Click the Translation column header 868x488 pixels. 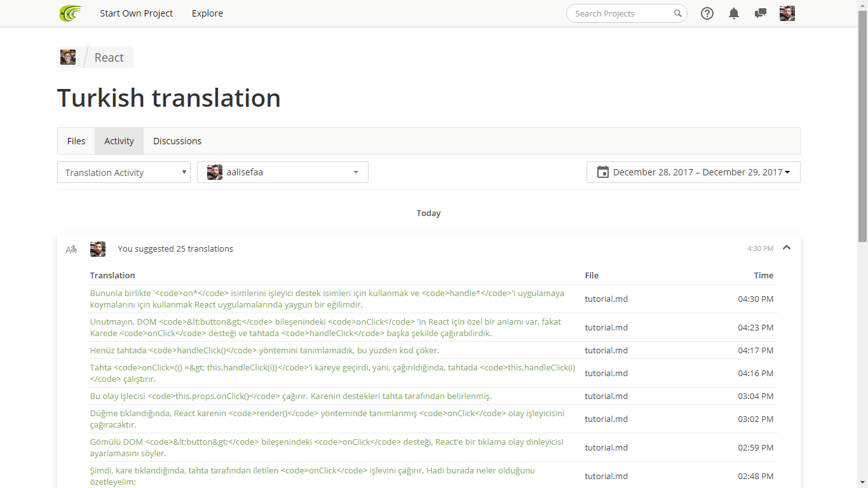pyautogui.click(x=112, y=275)
